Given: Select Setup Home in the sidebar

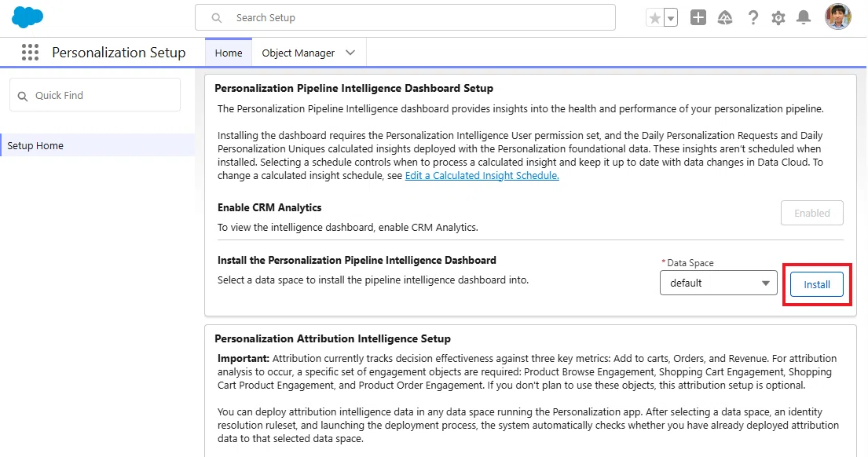Looking at the screenshot, I should coord(97,145).
